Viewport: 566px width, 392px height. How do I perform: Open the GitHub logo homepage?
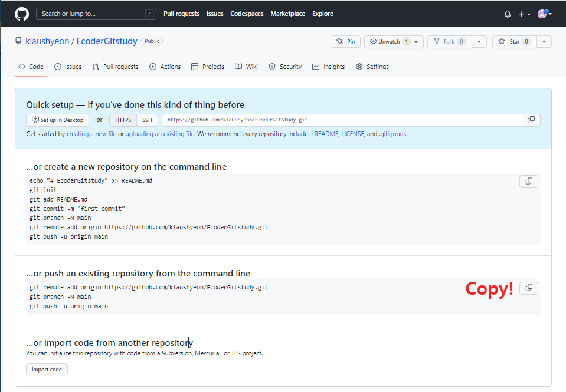[22, 14]
